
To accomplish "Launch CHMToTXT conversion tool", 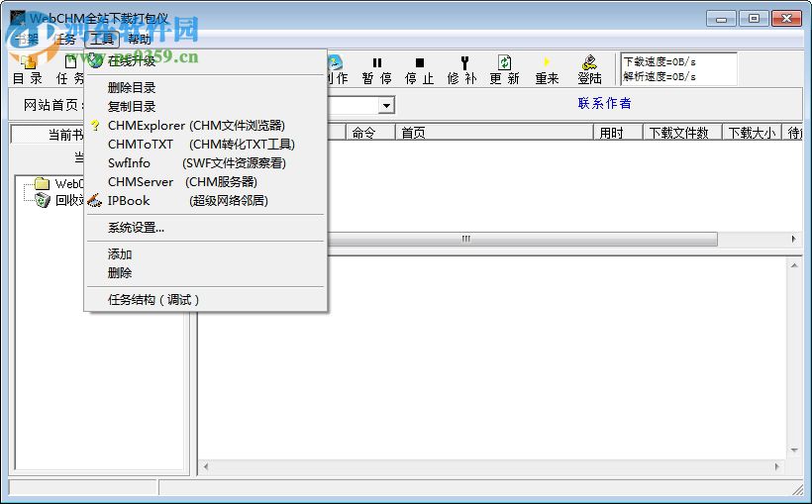I will tap(206, 144).
